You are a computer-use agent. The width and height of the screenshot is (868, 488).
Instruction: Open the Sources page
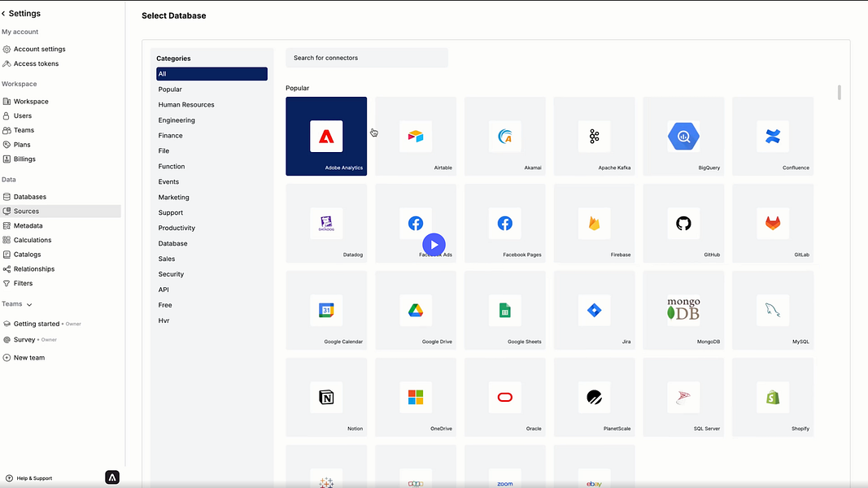point(60,211)
